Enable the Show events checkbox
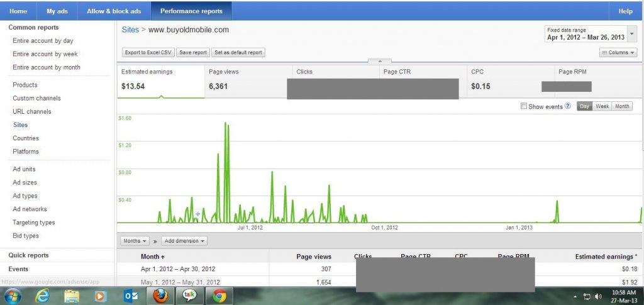Image resolution: width=644 pixels, height=305 pixels. click(x=524, y=106)
